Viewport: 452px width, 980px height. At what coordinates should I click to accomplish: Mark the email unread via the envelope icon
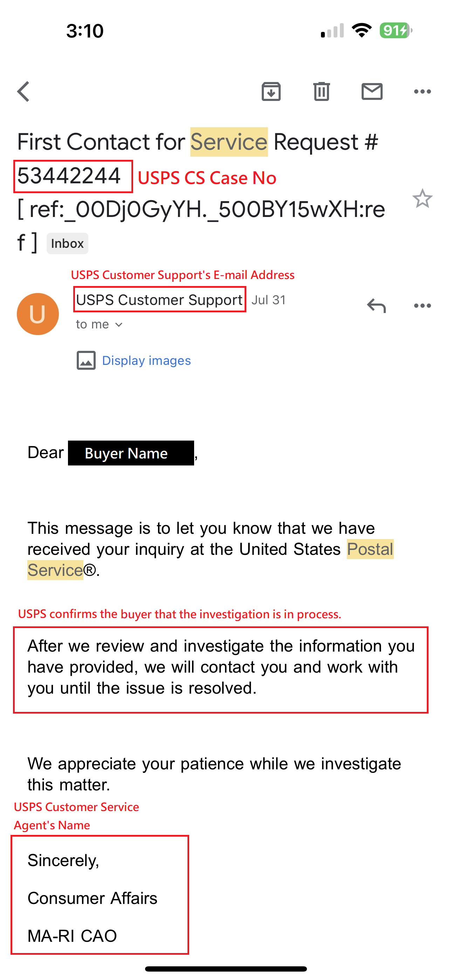pos(372,91)
